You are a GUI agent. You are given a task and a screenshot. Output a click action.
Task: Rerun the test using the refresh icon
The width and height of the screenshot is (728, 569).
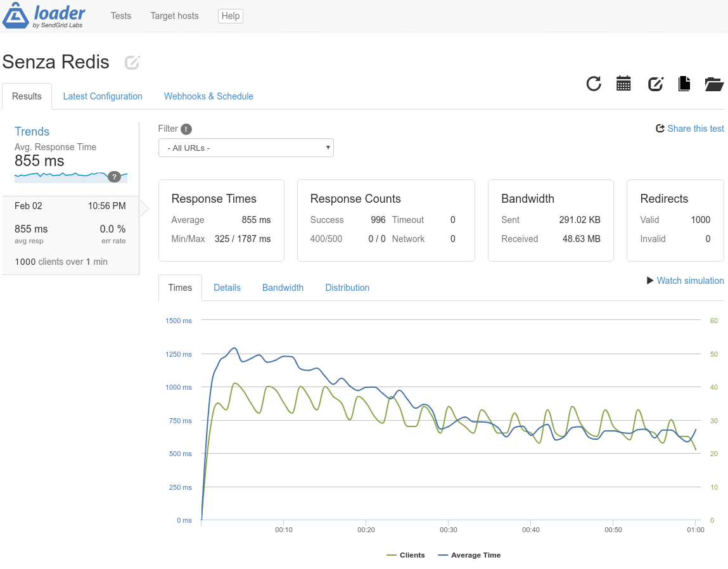(594, 84)
